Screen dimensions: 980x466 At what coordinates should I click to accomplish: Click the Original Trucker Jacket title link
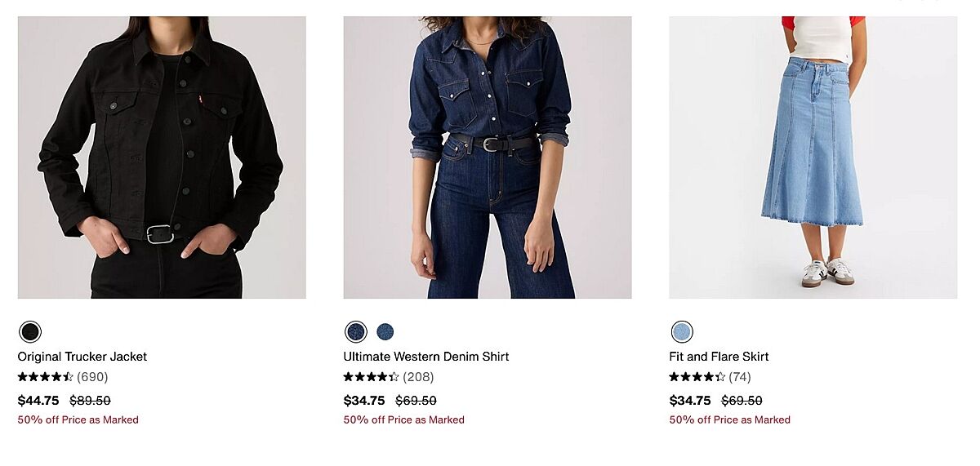coord(82,357)
